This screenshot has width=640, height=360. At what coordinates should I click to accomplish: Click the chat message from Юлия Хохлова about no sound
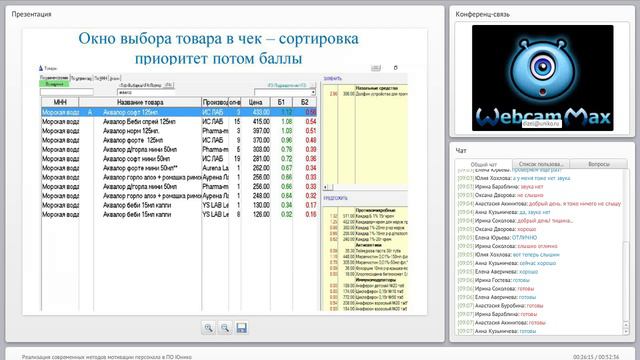tap(514, 178)
